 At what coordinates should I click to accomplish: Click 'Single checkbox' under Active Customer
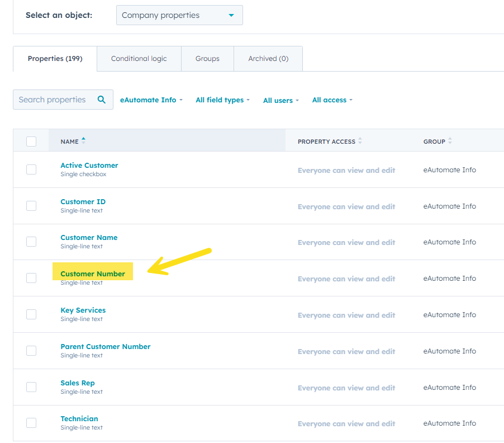(83, 174)
